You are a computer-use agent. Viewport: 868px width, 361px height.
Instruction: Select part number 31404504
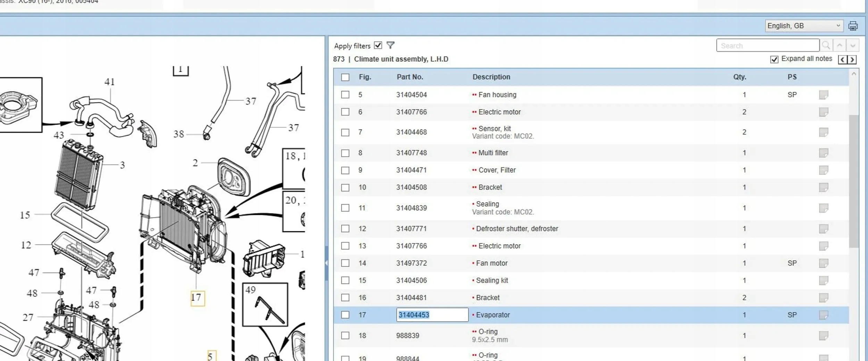coord(411,95)
